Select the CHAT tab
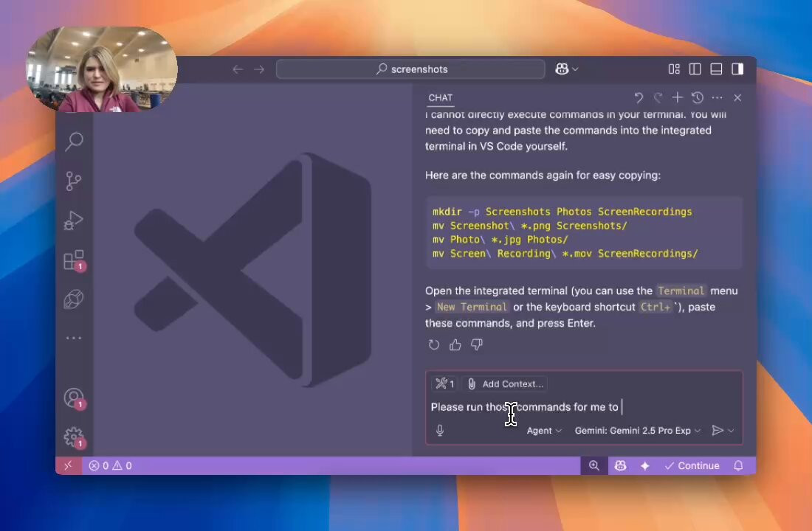 pyautogui.click(x=440, y=97)
